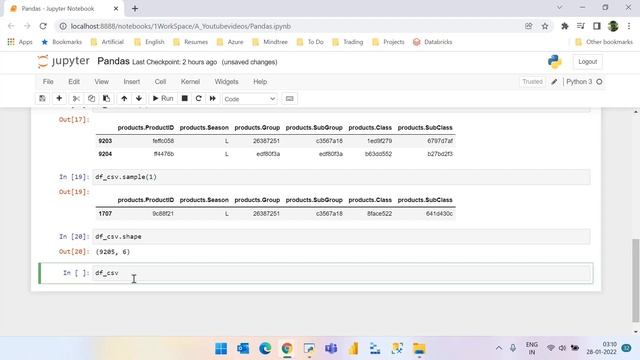This screenshot has width=640, height=360.
Task: Rename the Pandas notebook title
Action: tap(113, 61)
